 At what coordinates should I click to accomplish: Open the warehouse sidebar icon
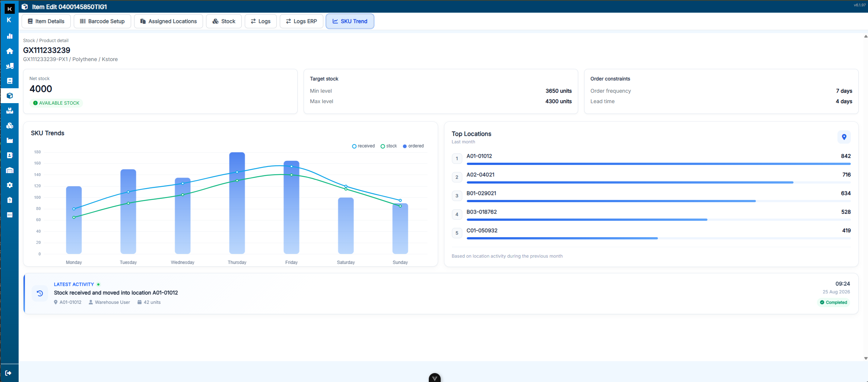pyautogui.click(x=10, y=170)
